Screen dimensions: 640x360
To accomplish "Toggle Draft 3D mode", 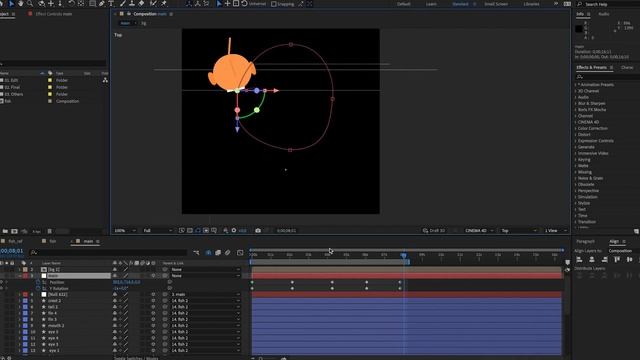I will point(434,231).
